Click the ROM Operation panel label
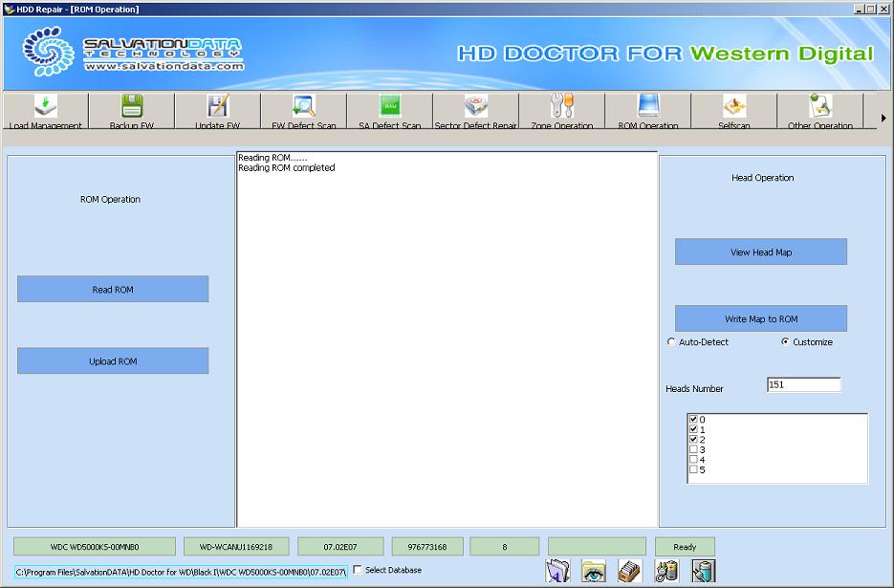The width and height of the screenshot is (894, 588). pyautogui.click(x=110, y=199)
